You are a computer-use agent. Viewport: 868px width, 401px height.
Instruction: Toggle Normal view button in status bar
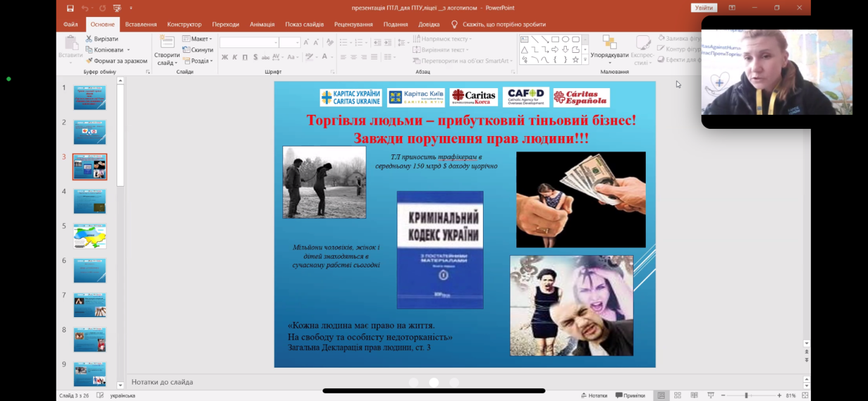point(661,396)
